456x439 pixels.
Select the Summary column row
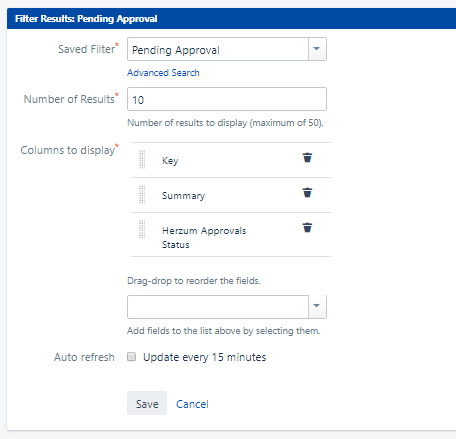pos(231,195)
